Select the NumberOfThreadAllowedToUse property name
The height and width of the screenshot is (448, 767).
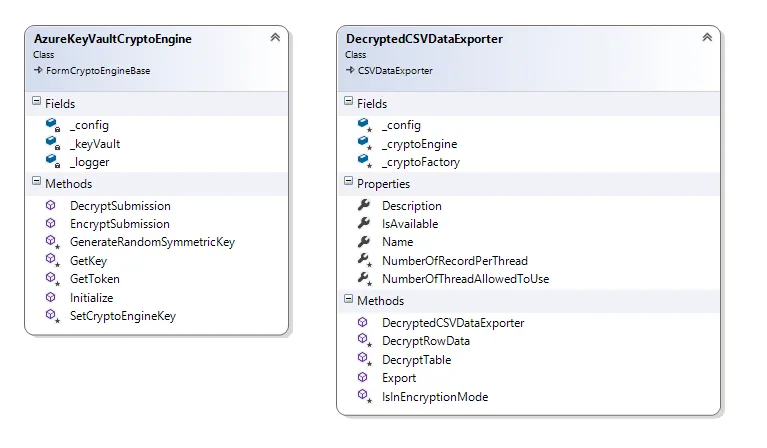[x=466, y=279]
